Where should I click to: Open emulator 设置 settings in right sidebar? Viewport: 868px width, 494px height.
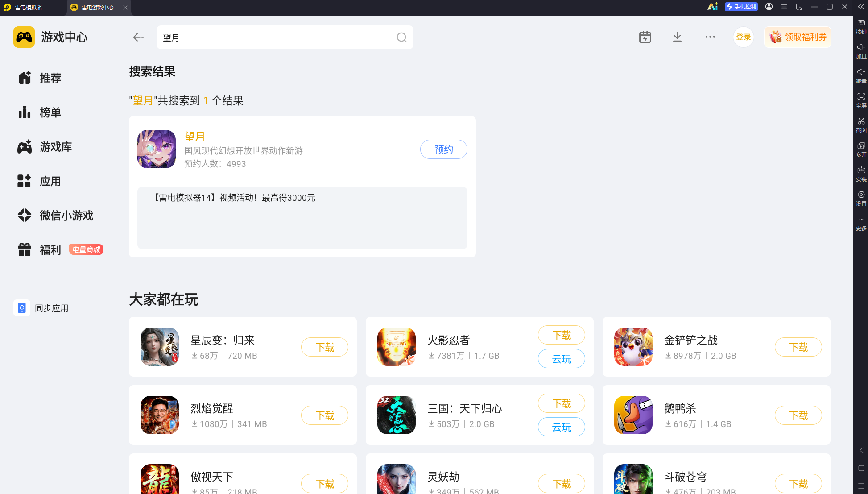(861, 199)
